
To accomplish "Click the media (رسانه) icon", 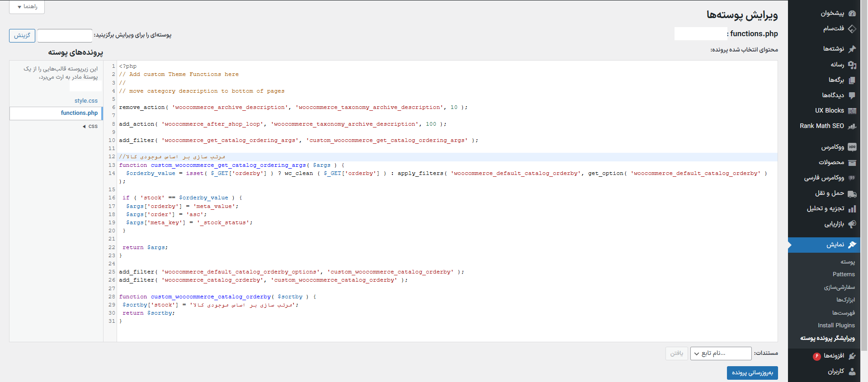I will [852, 65].
